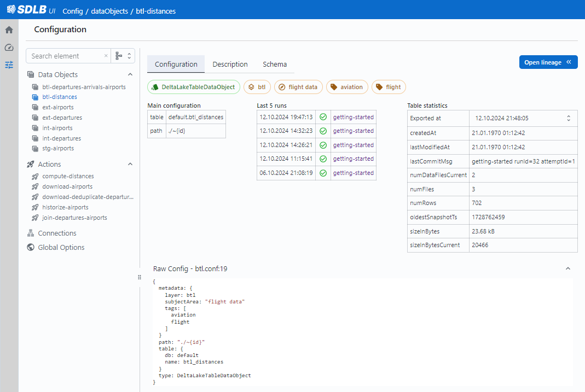Select the configuration sliders icon in sidebar

(9, 65)
